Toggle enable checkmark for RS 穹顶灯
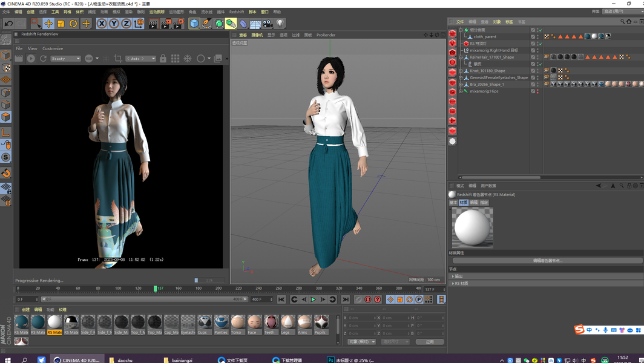This screenshot has width=644, height=363. 540,44
